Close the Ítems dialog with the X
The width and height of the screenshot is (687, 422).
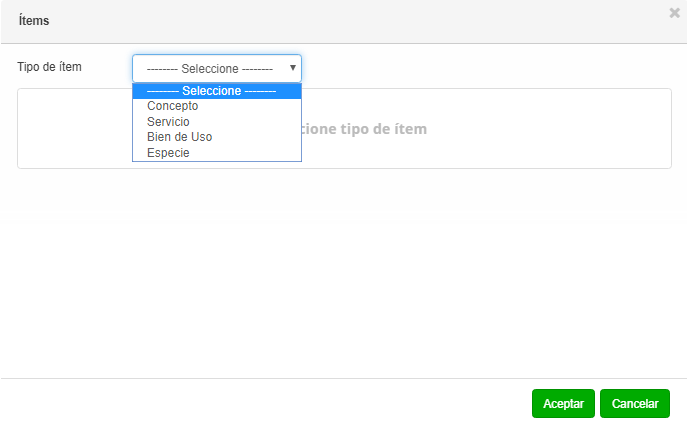pos(674,13)
